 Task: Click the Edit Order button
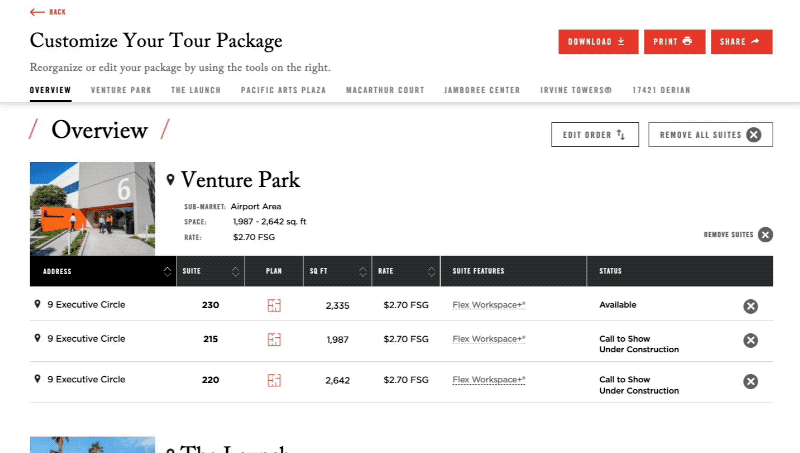point(595,135)
